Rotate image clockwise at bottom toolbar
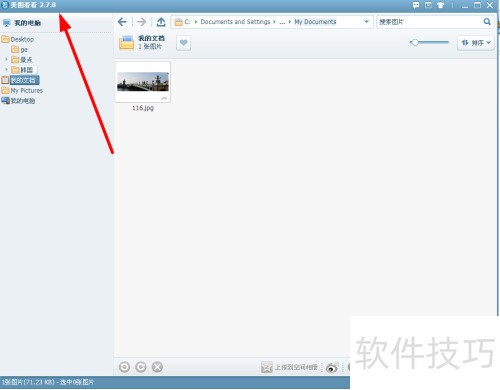This screenshot has height=390, width=500. pyautogui.click(x=141, y=367)
